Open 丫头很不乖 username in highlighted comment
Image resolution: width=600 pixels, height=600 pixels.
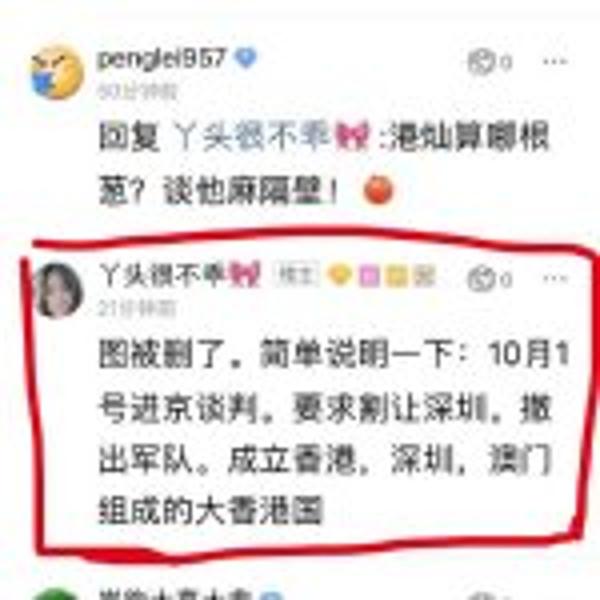[x=162, y=274]
